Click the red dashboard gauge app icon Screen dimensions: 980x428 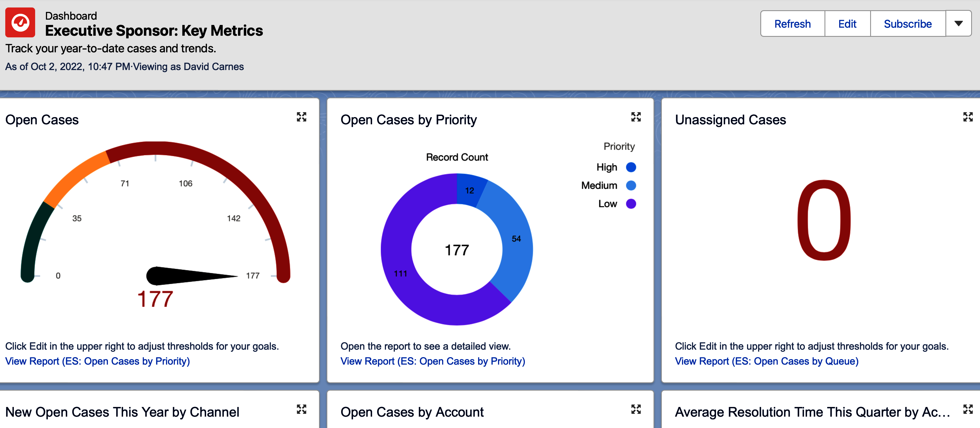click(x=20, y=22)
